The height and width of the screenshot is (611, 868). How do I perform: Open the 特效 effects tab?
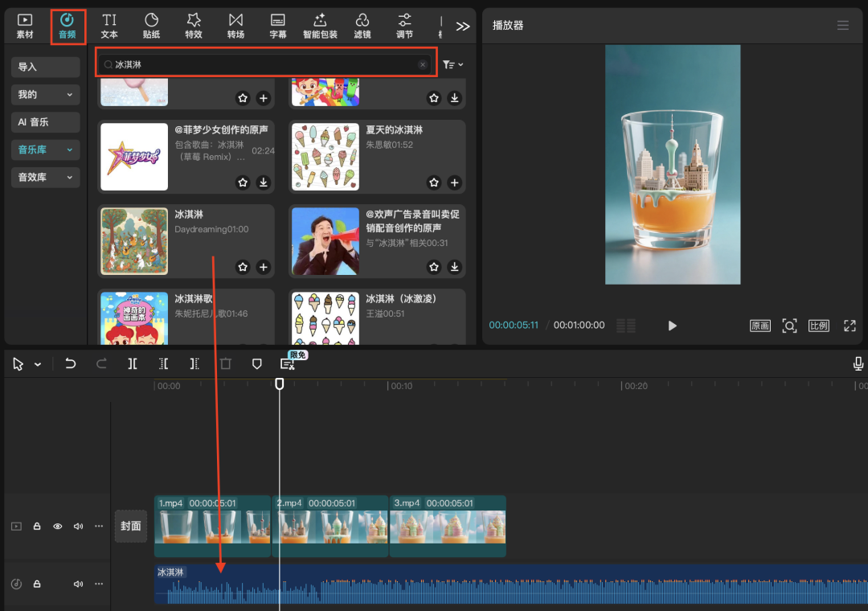194,26
